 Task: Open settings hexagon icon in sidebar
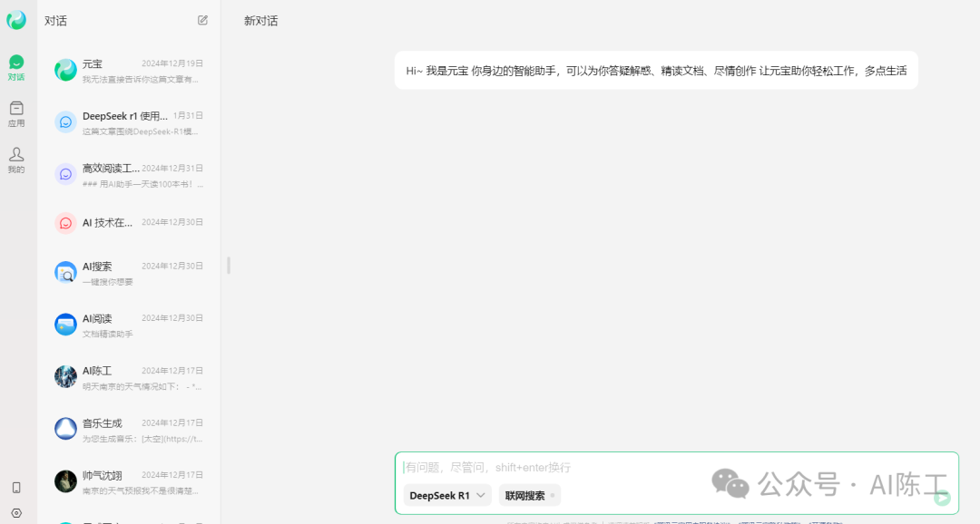click(x=16, y=513)
